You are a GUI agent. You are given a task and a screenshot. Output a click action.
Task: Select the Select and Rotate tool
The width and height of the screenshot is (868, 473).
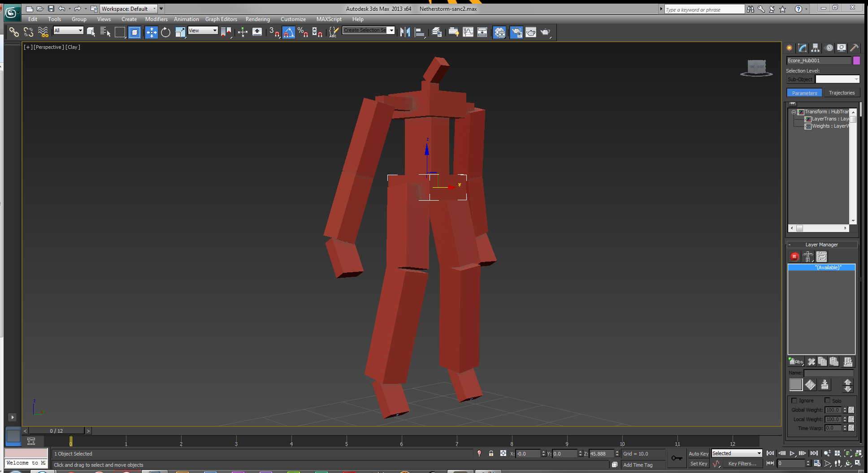click(x=165, y=32)
